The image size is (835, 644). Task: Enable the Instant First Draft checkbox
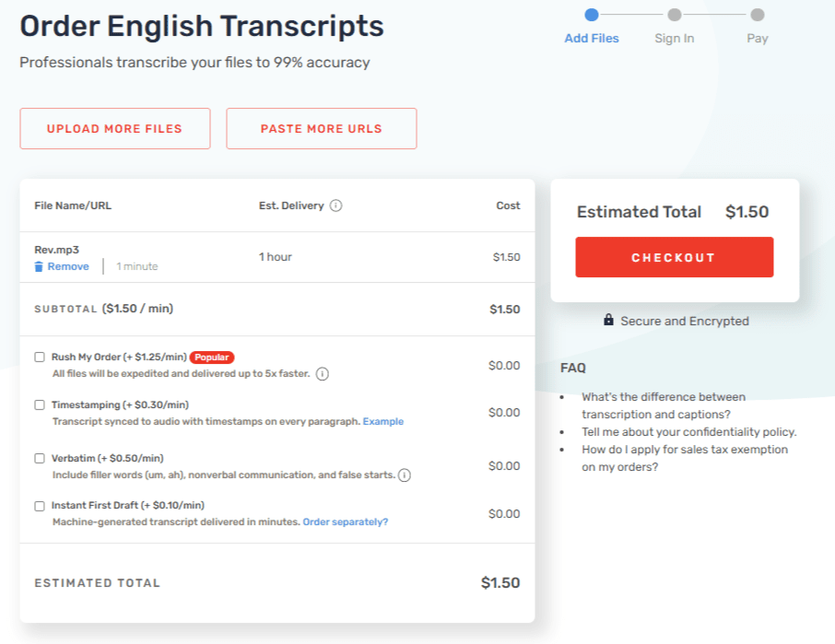(40, 506)
